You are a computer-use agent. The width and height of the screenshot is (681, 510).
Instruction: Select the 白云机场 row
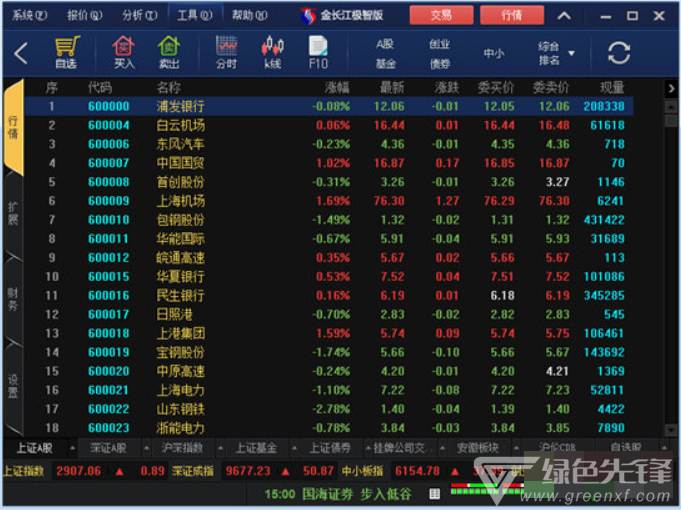[x=329, y=126]
